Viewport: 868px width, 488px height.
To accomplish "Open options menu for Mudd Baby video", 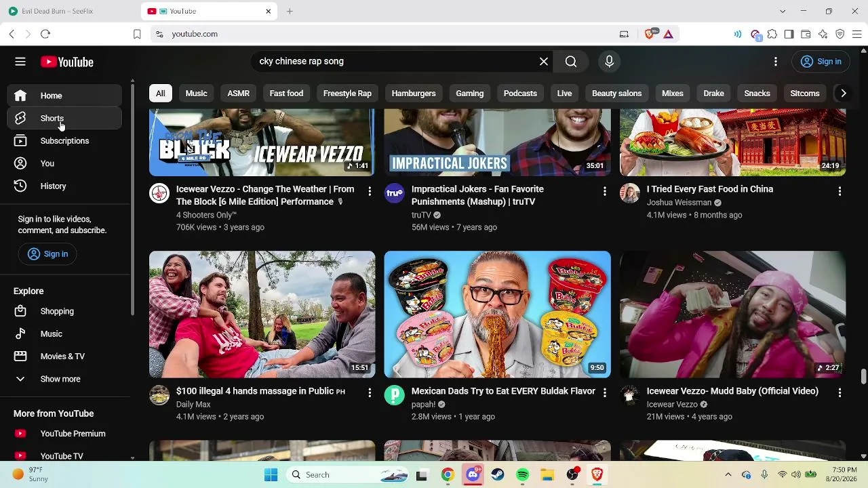I will pyautogui.click(x=840, y=392).
